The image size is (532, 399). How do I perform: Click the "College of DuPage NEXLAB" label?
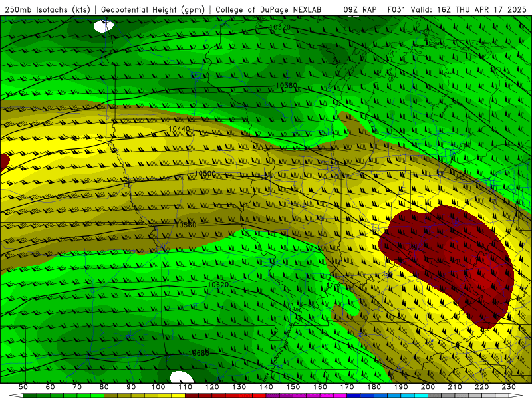pyautogui.click(x=269, y=9)
